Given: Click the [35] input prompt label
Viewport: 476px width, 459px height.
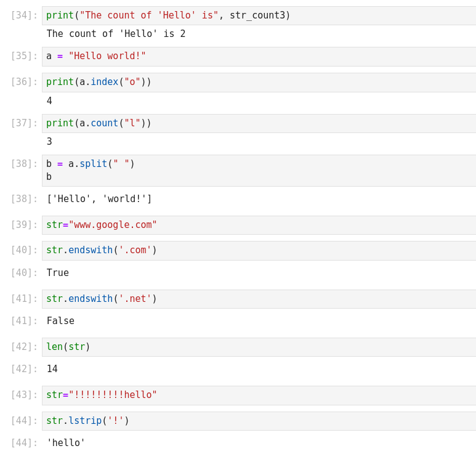Looking at the screenshot, I should click(x=24, y=56).
